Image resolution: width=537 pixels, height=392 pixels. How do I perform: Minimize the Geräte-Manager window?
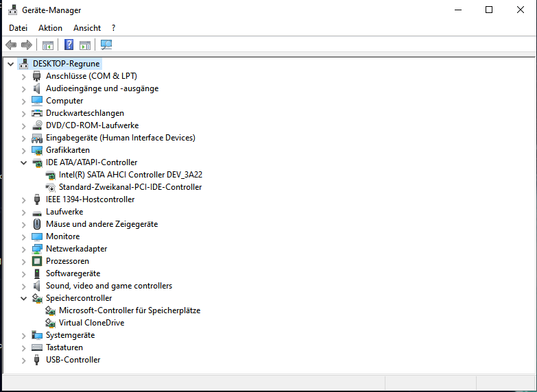[x=458, y=10]
